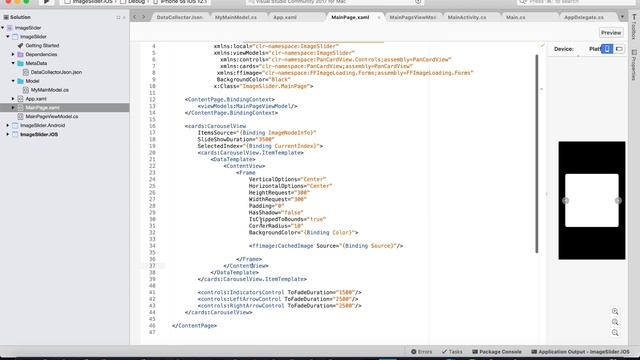The height and width of the screenshot is (360, 640).
Task: Reset previewer zoom with middle magnifier
Action: click(x=615, y=322)
